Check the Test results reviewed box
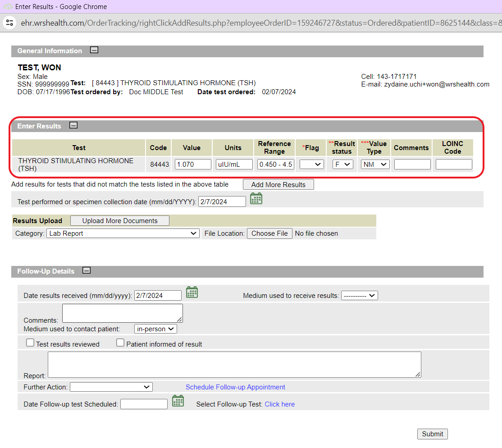 point(30,343)
